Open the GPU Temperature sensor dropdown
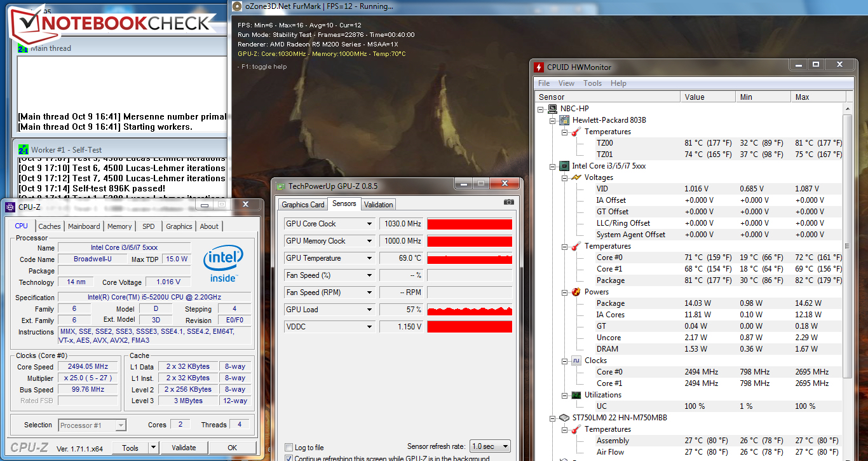868x461 pixels. click(370, 258)
